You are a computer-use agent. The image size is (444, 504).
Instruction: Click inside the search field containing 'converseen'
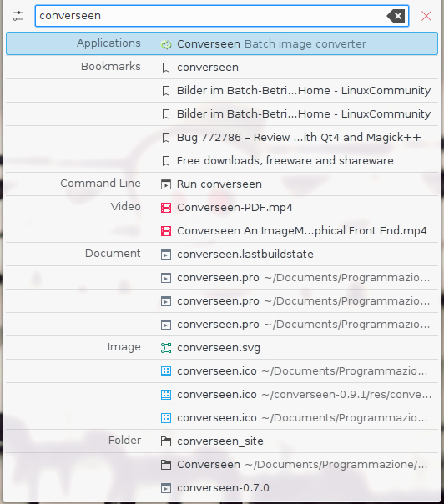(x=222, y=16)
